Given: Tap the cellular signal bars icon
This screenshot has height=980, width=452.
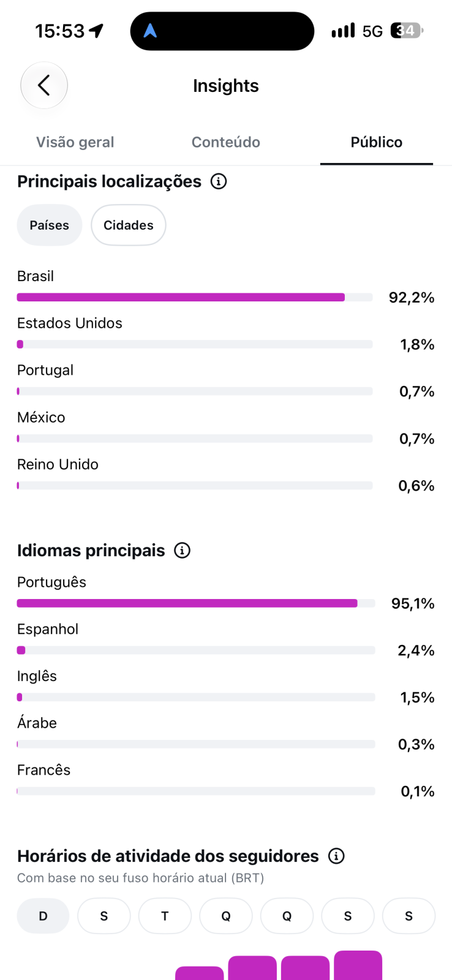Looking at the screenshot, I should [343, 31].
